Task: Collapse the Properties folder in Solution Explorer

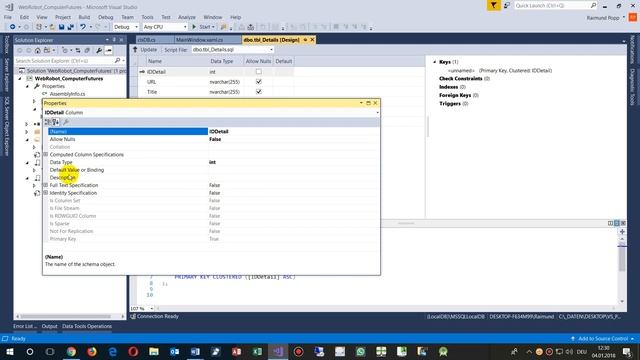Action: pos(27,86)
